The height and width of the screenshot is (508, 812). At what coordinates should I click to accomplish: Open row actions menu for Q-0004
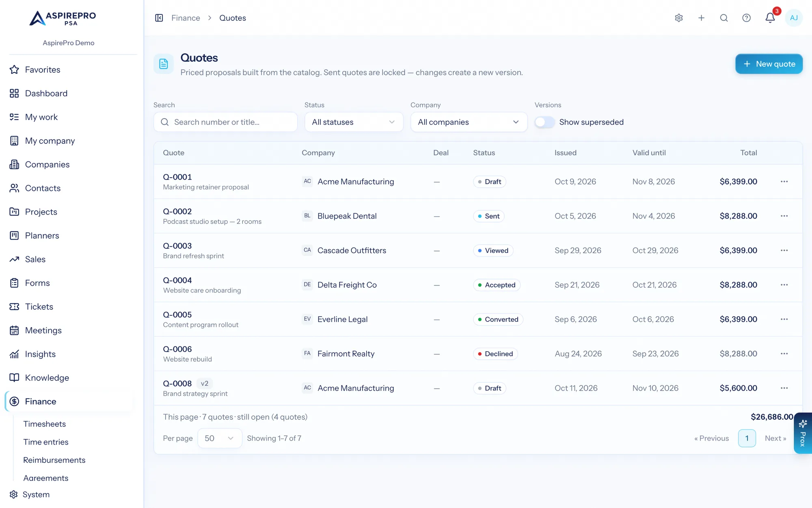coord(784,285)
